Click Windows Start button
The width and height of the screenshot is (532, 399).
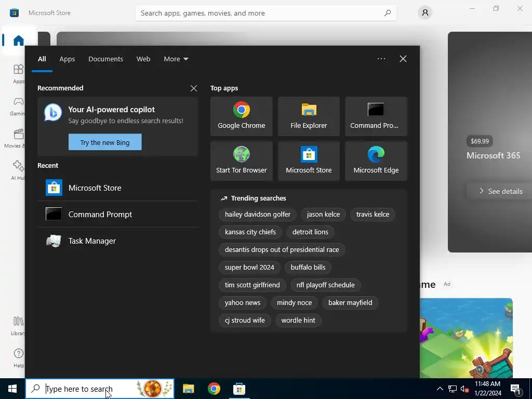click(12, 389)
